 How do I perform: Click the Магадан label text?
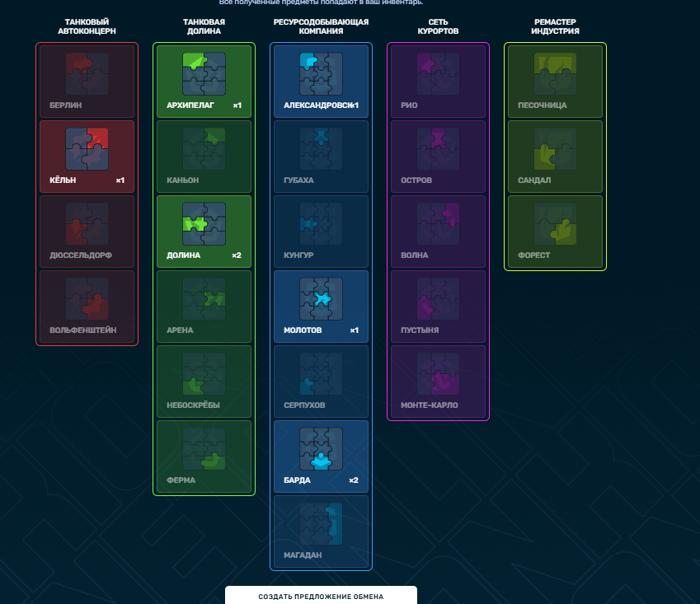click(x=303, y=555)
